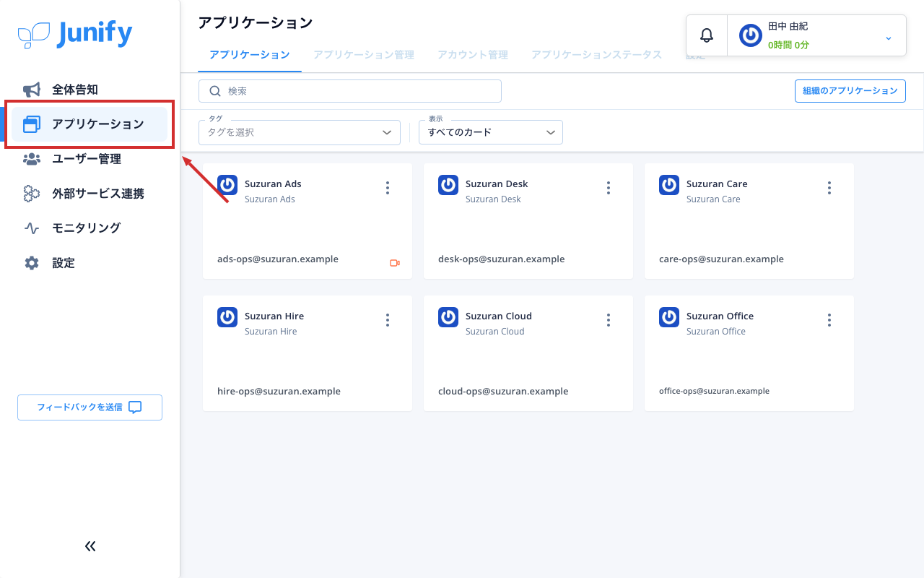Open notifications bell icon
This screenshot has height=578, width=924.
(707, 35)
